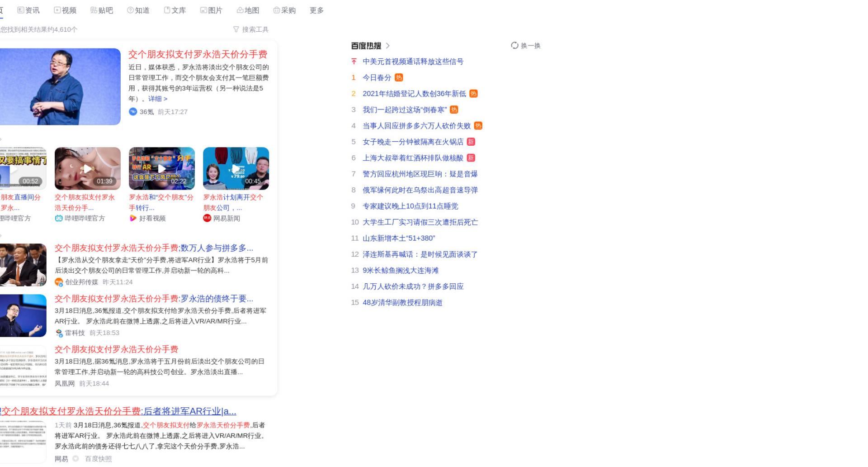The width and height of the screenshot is (868, 467).
Task: Click the 哔哩哔哩官方 bilibili source icon
Action: [59, 218]
